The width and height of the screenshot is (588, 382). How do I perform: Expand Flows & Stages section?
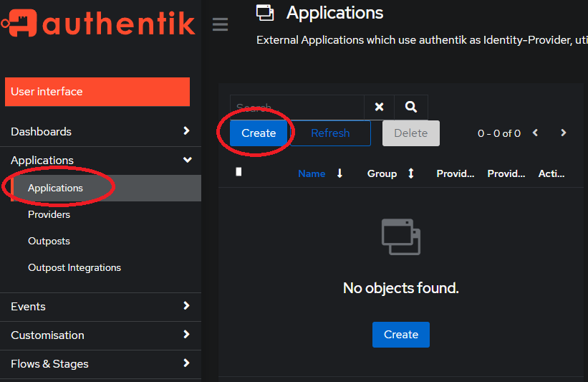click(x=100, y=363)
